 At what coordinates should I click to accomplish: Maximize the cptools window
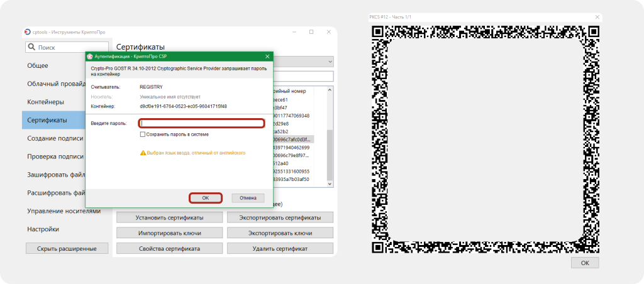point(311,32)
